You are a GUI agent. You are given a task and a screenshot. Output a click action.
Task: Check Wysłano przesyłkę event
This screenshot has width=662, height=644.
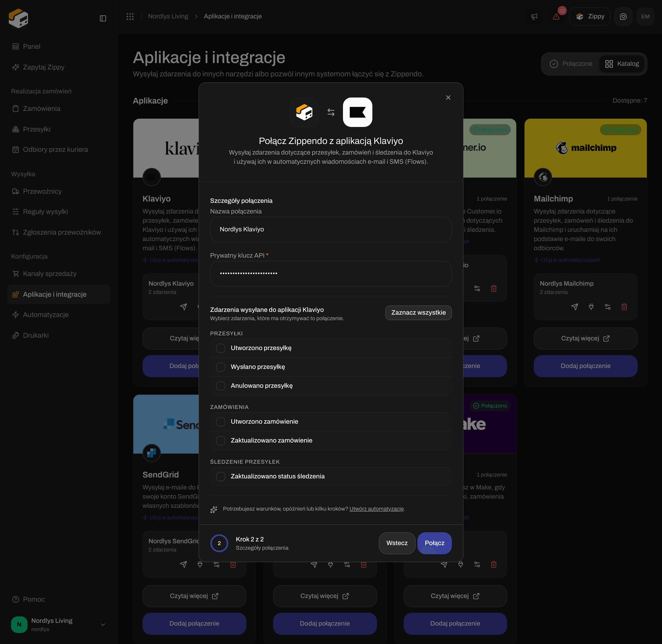[220, 367]
